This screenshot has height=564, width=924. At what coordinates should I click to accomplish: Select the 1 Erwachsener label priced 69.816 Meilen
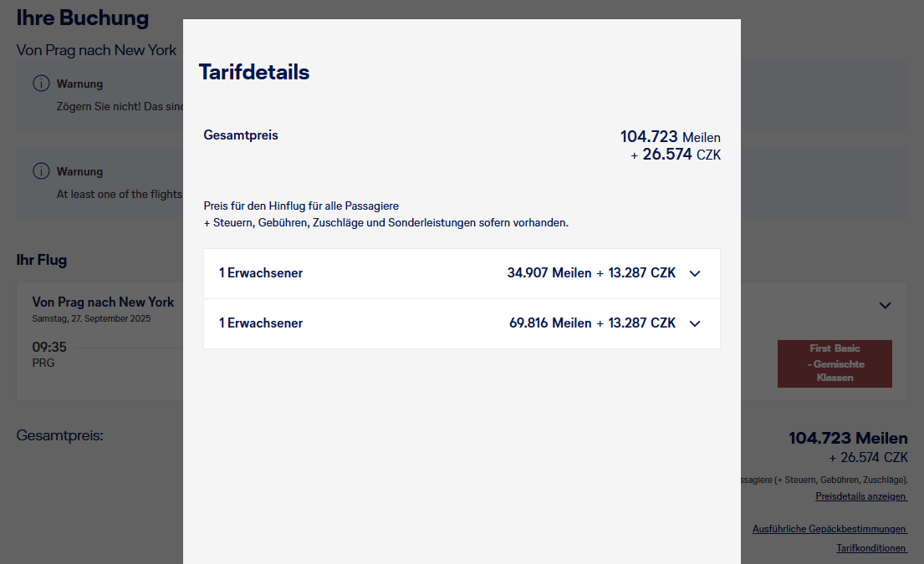point(261,323)
